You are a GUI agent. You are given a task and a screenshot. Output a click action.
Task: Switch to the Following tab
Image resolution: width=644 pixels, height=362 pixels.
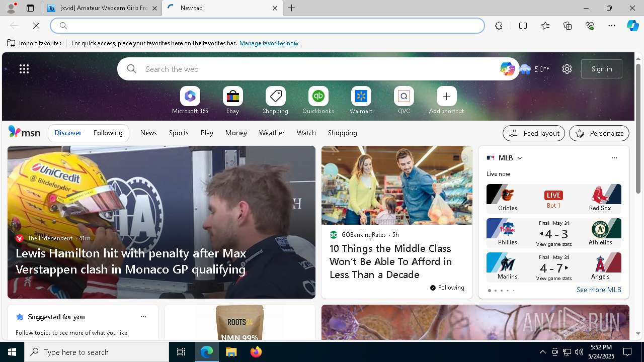[108, 133]
